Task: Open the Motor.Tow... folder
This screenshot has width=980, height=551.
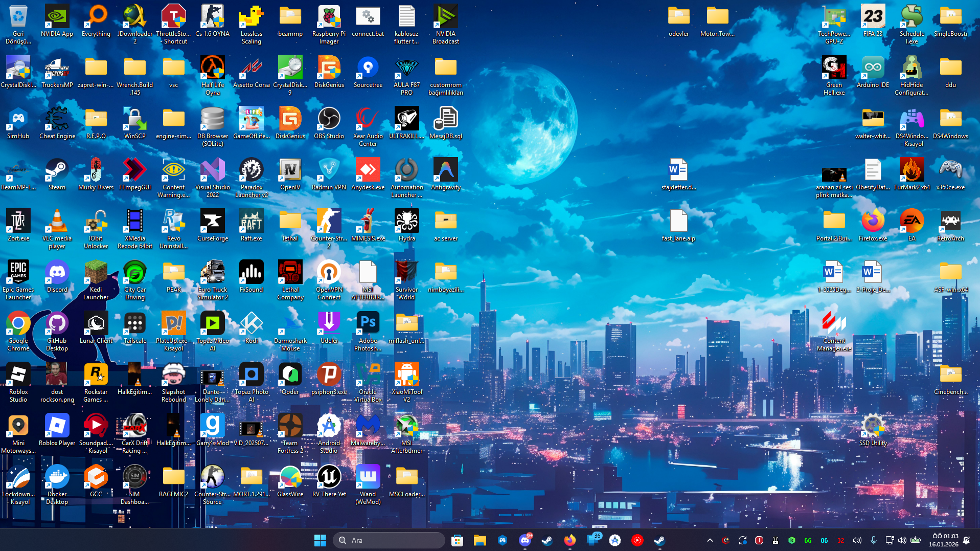Action: coord(717,21)
